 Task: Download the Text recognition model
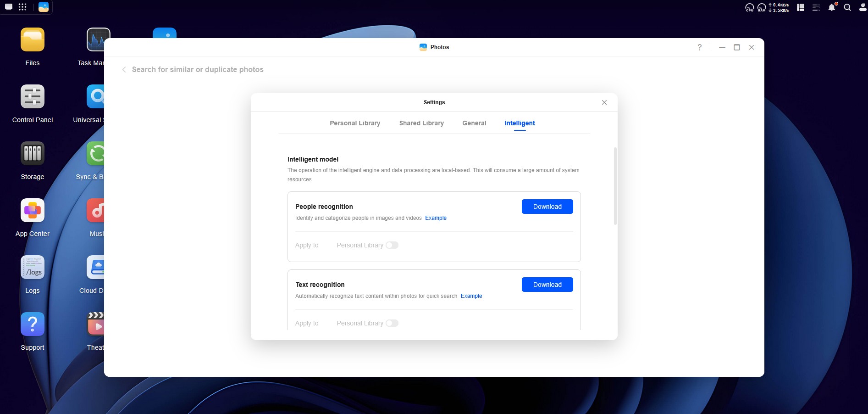(547, 285)
